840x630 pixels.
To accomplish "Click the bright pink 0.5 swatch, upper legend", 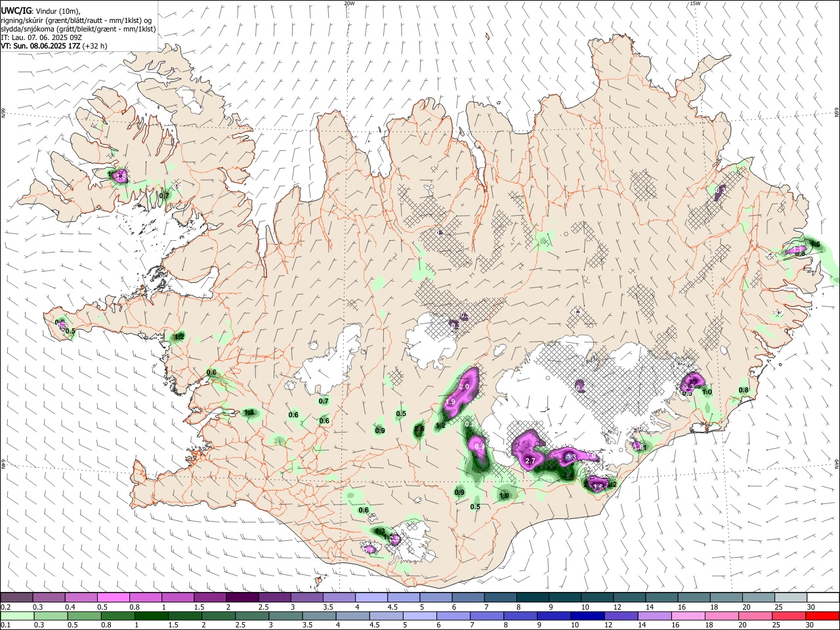I will click(113, 598).
